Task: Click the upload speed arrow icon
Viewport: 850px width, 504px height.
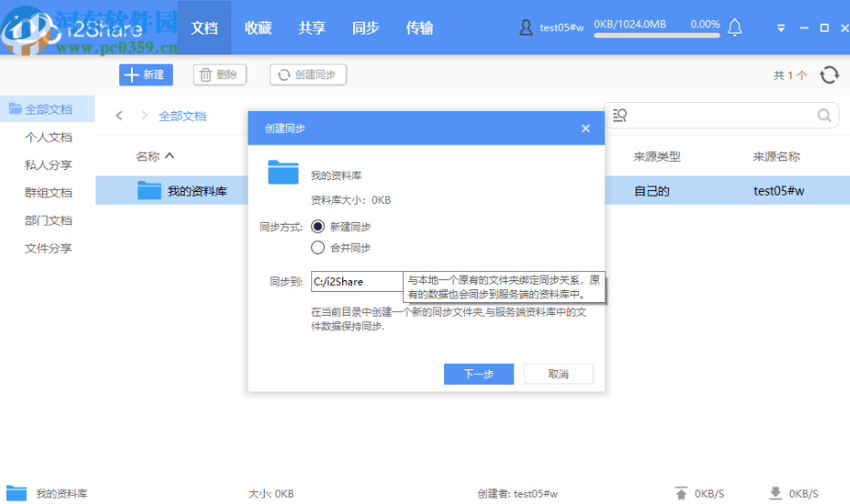Action: [681, 493]
